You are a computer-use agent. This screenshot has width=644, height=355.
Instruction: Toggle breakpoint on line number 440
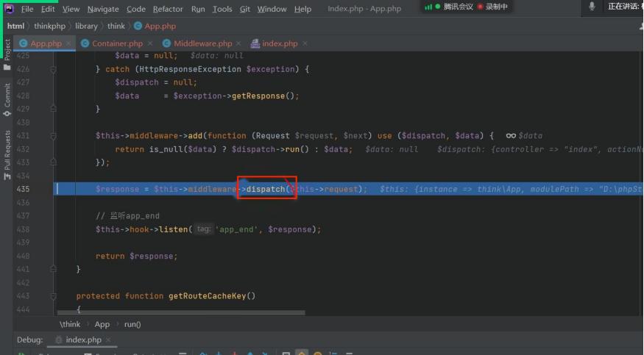23,256
